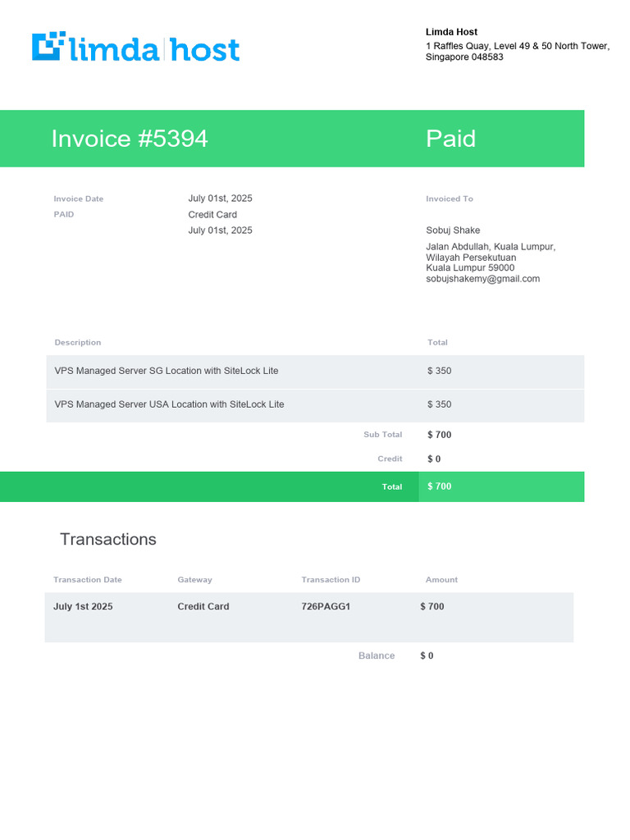This screenshot has height=840, width=630.
Task: Click the '$ 700' value in the green Total bar
Action: pyautogui.click(x=440, y=486)
